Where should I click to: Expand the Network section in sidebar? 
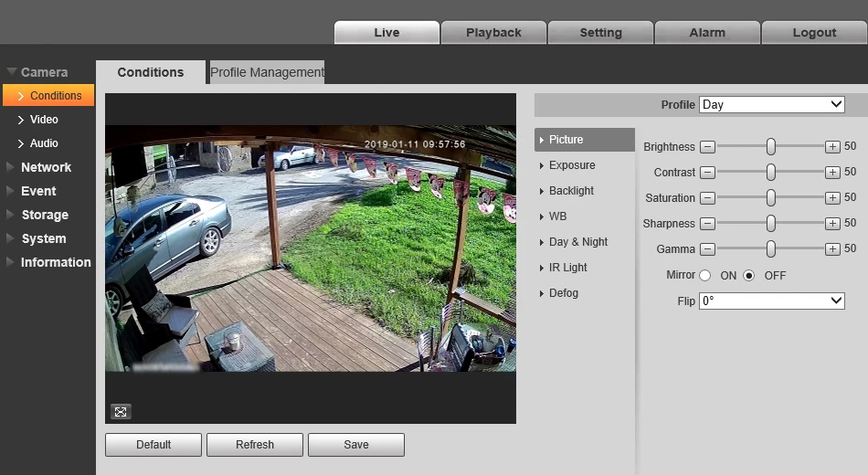coord(38,167)
